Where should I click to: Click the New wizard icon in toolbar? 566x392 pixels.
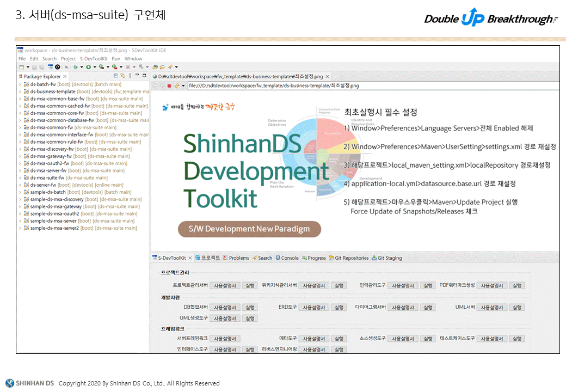22,67
